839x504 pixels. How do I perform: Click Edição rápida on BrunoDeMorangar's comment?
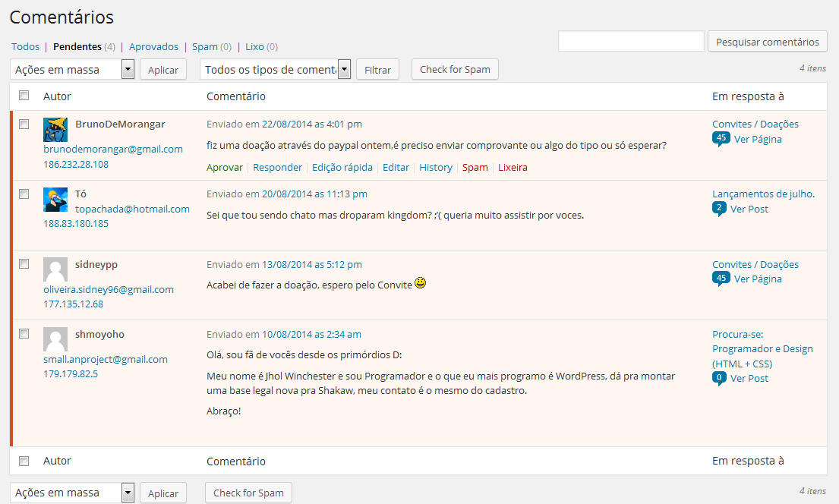342,168
